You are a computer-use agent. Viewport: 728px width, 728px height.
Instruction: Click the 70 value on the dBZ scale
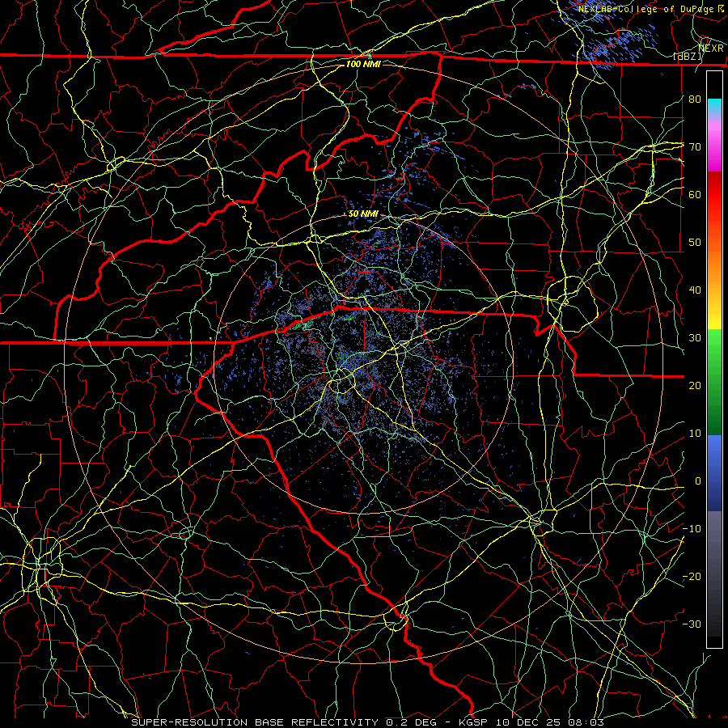[x=695, y=146]
